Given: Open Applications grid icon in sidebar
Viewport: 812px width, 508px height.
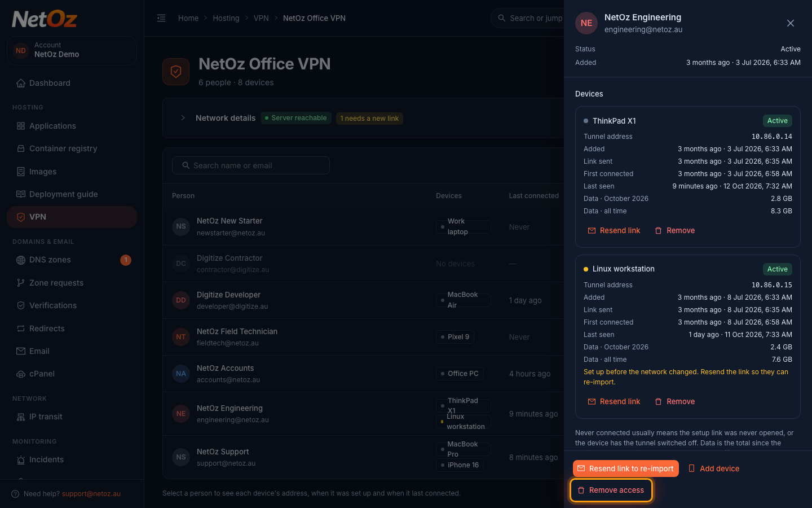Looking at the screenshot, I should [x=21, y=126].
